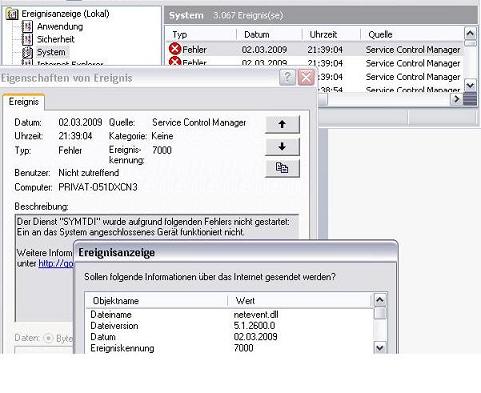The height and width of the screenshot is (393, 481).
Task: Open the Ereignis tab
Action: (x=24, y=102)
